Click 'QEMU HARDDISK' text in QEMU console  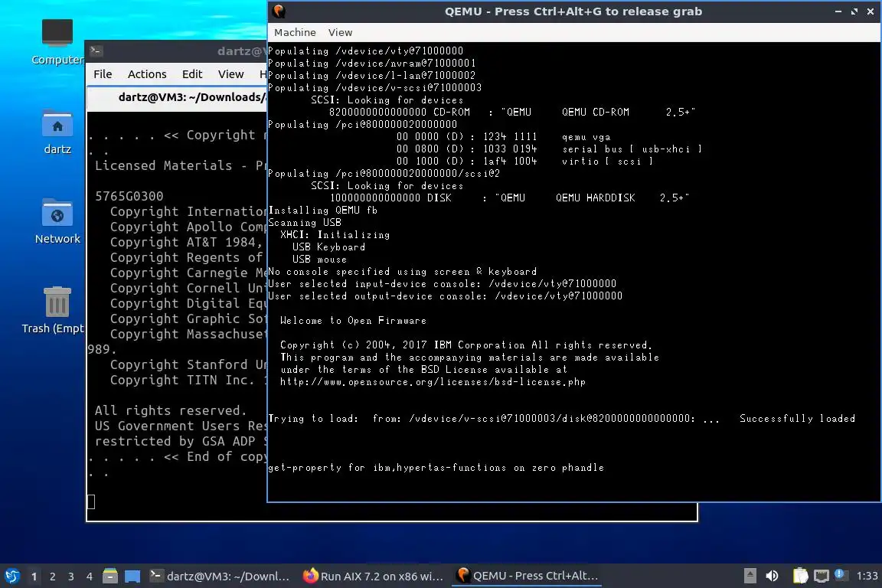[595, 198]
